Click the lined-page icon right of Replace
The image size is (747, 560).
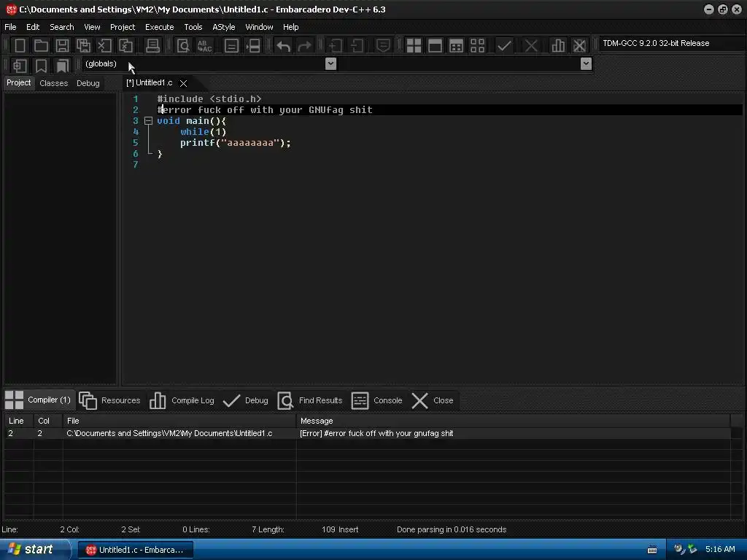click(231, 46)
